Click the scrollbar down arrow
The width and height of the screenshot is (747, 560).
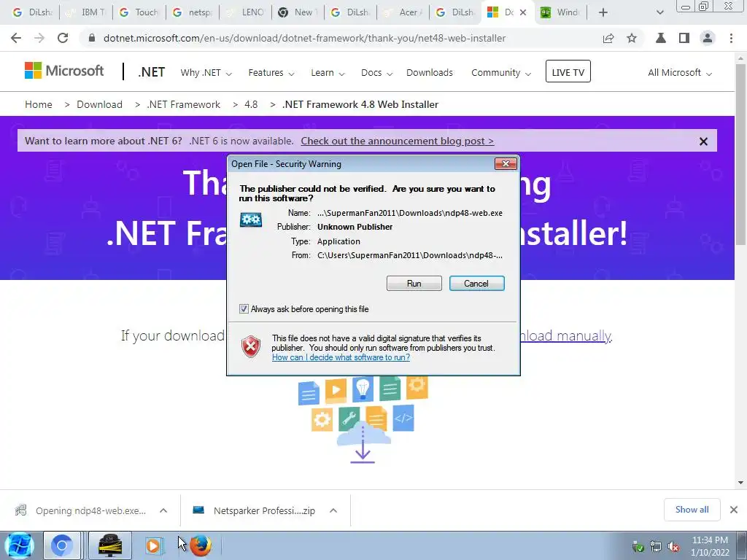[740, 483]
